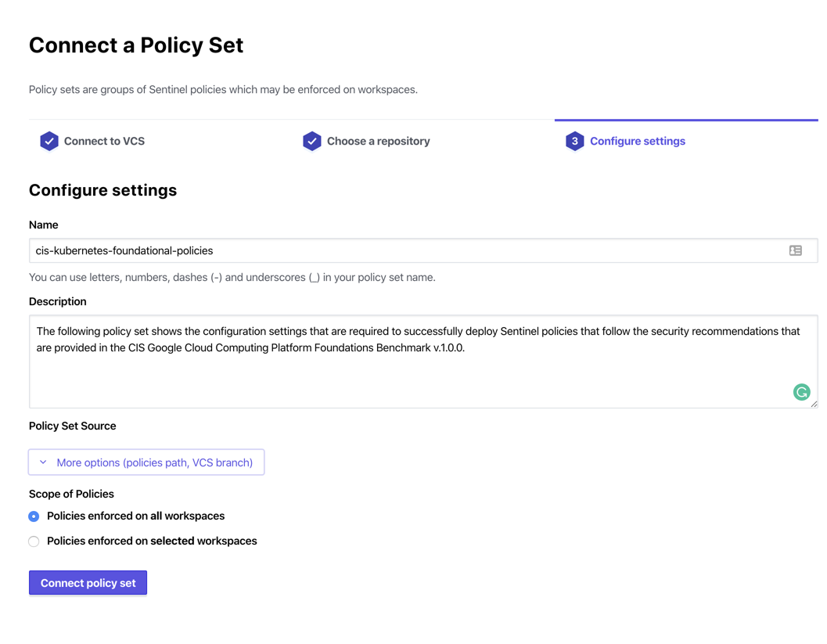Click inside the Description text area
This screenshot has height=644, width=827.
point(423,362)
